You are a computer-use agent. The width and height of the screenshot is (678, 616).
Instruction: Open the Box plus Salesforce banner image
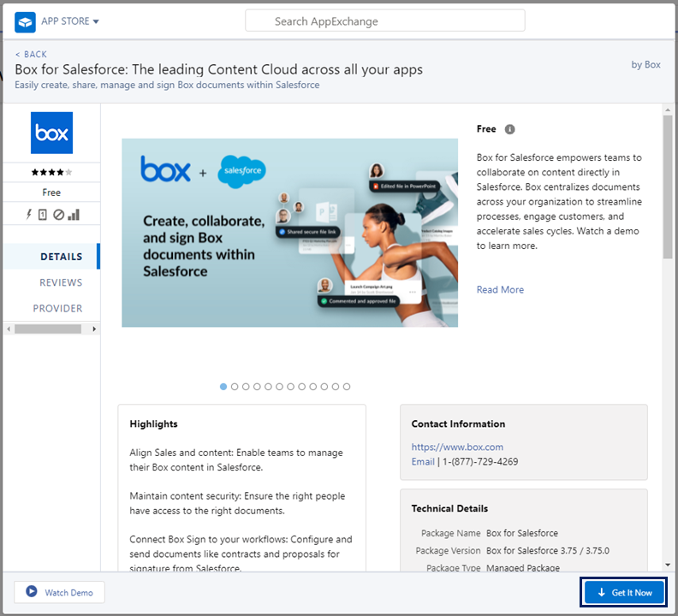[289, 233]
